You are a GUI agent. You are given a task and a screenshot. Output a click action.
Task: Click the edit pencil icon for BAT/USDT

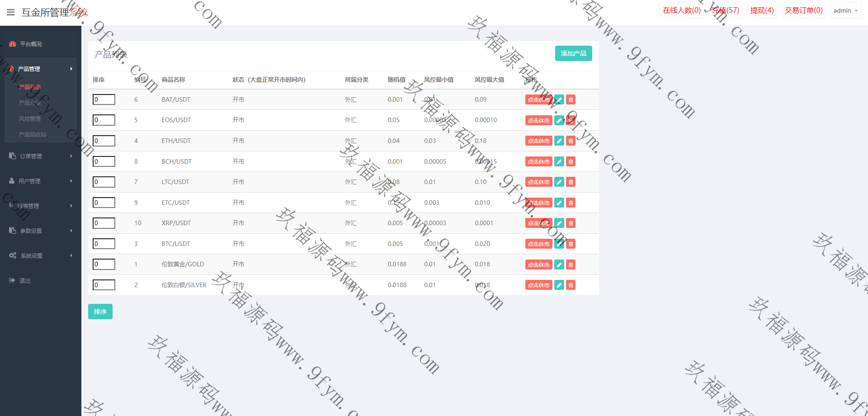[x=559, y=100]
